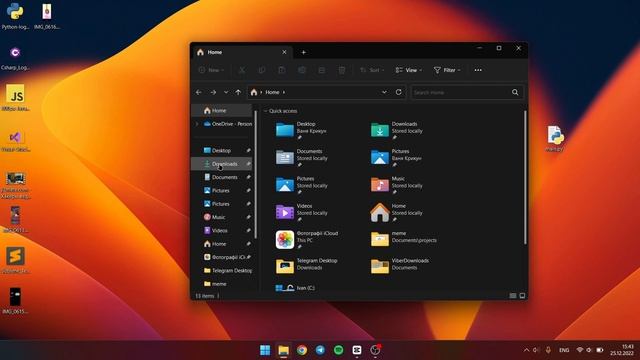This screenshot has height=360, width=640.
Task: Open the New item dropdown in toolbar
Action: [x=211, y=70]
